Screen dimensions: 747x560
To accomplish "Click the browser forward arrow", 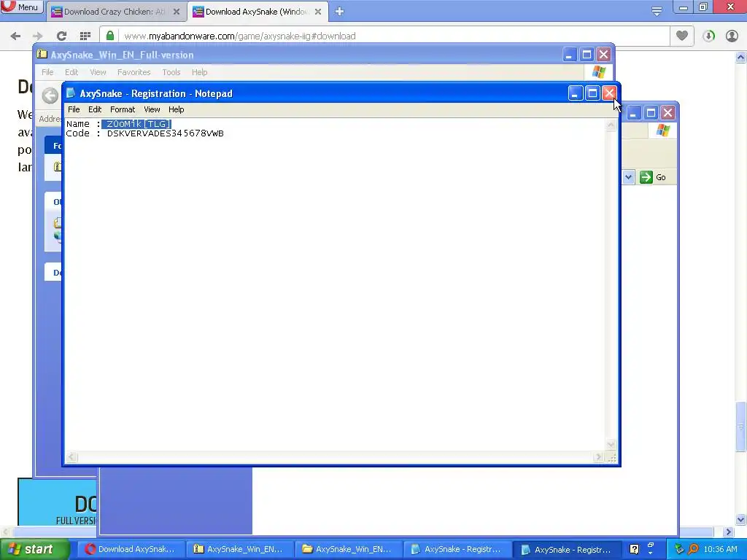I will point(38,36).
